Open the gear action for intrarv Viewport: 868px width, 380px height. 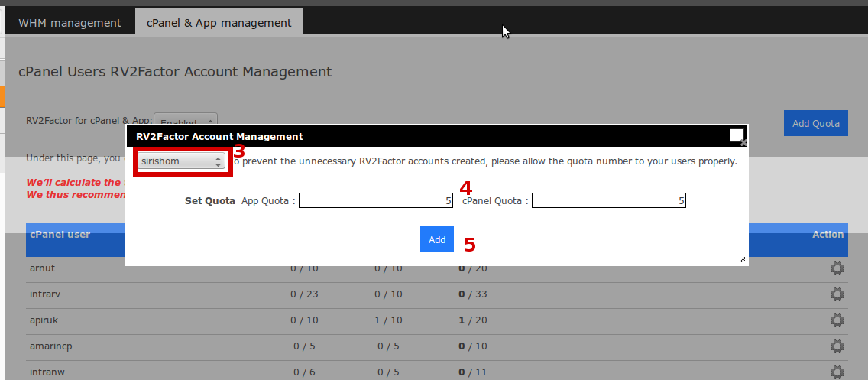click(x=837, y=294)
